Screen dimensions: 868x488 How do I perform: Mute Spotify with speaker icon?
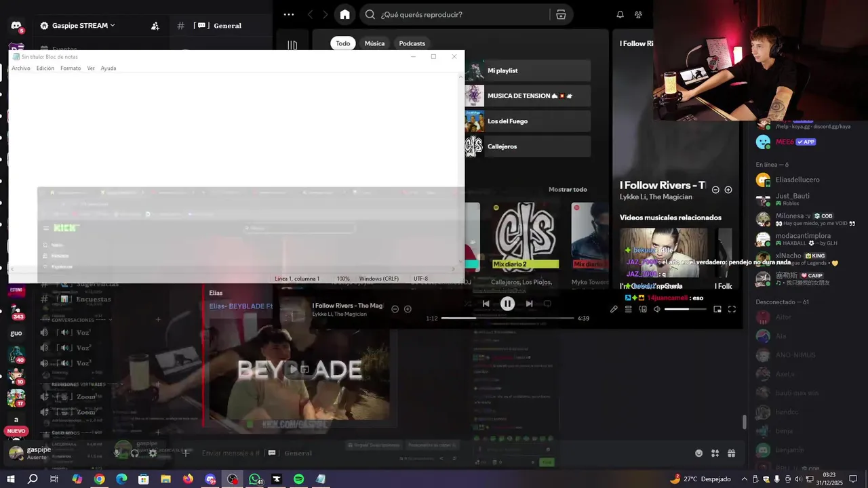tap(656, 309)
